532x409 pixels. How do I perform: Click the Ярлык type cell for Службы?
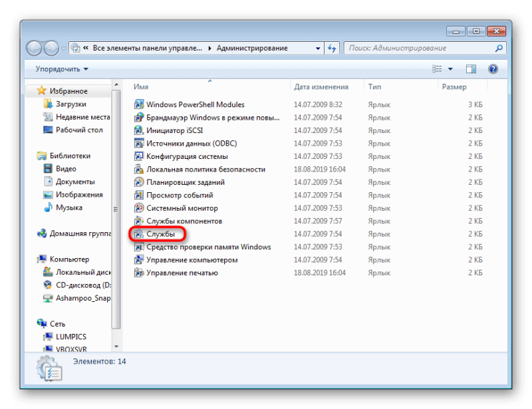coord(379,234)
